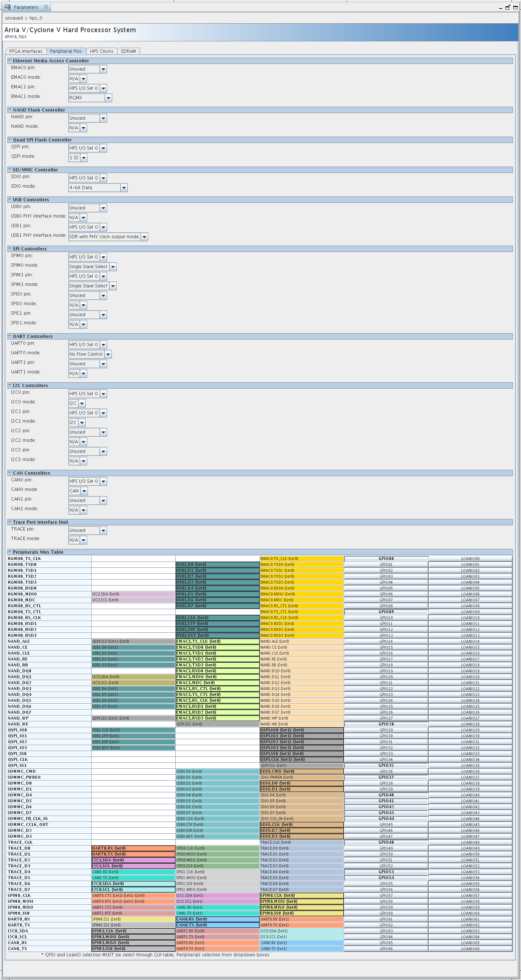This screenshot has width=521, height=980.
Task: Open the USB0 pin dropdown
Action: (x=88, y=208)
